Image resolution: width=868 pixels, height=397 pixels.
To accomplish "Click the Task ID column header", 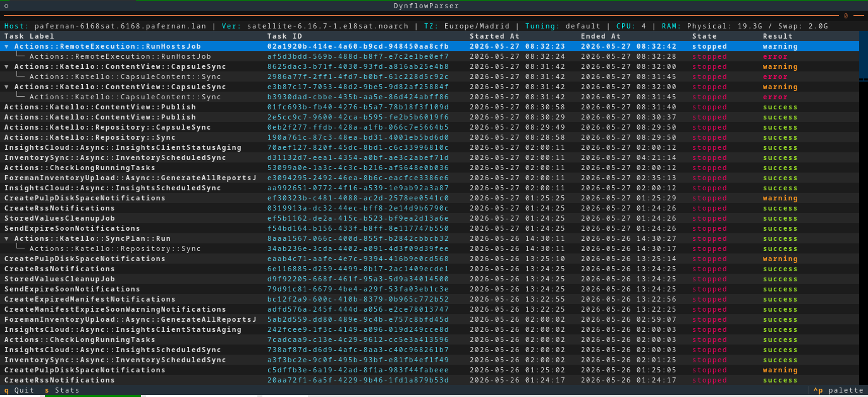I will [x=284, y=36].
